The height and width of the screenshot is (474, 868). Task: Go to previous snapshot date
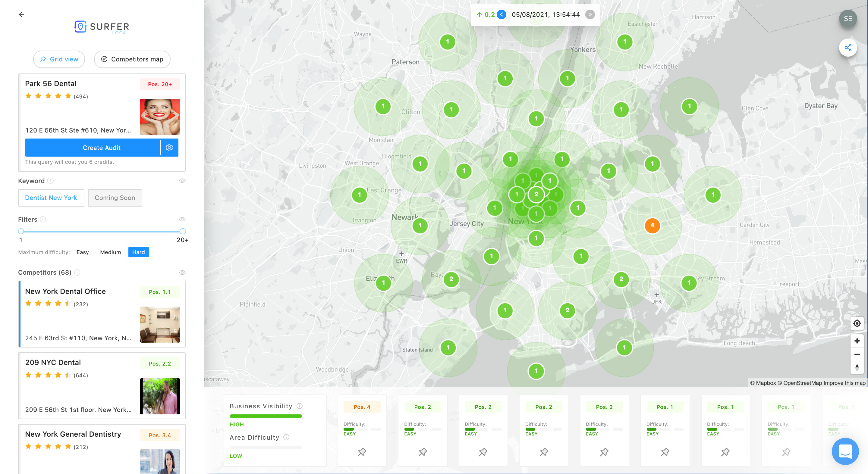[502, 14]
